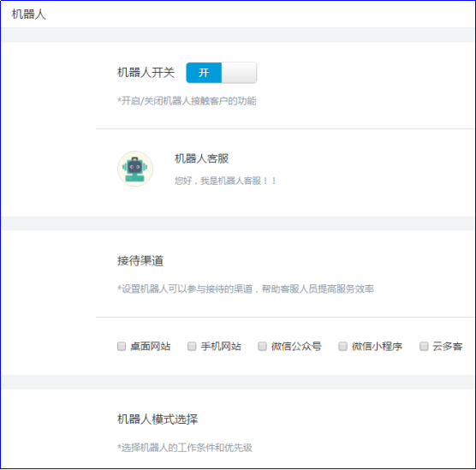
Task: Enable the 微信小程序 channel checkbox
Action: pos(342,346)
